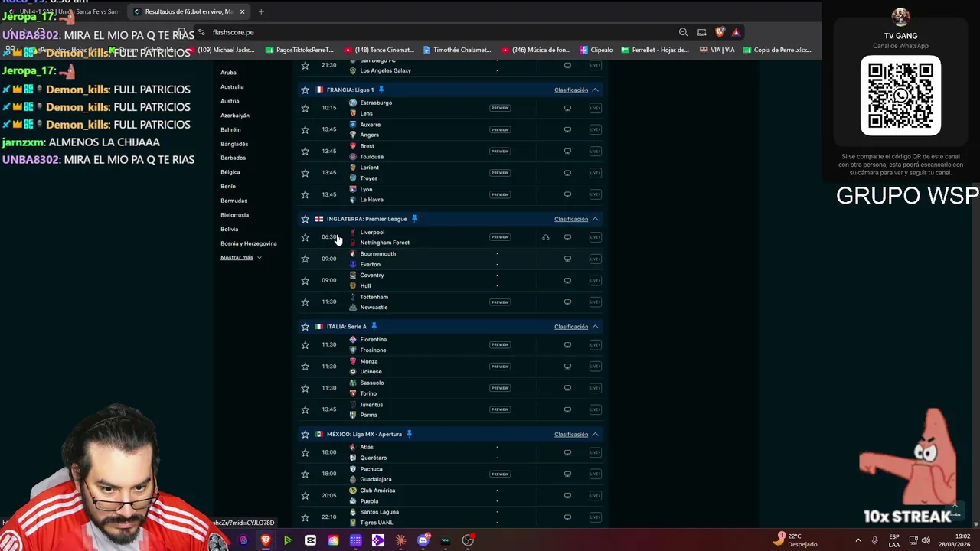Open the weather widget showing 22°C Despejado
Image resolution: width=980 pixels, height=551 pixels.
[x=796, y=540]
